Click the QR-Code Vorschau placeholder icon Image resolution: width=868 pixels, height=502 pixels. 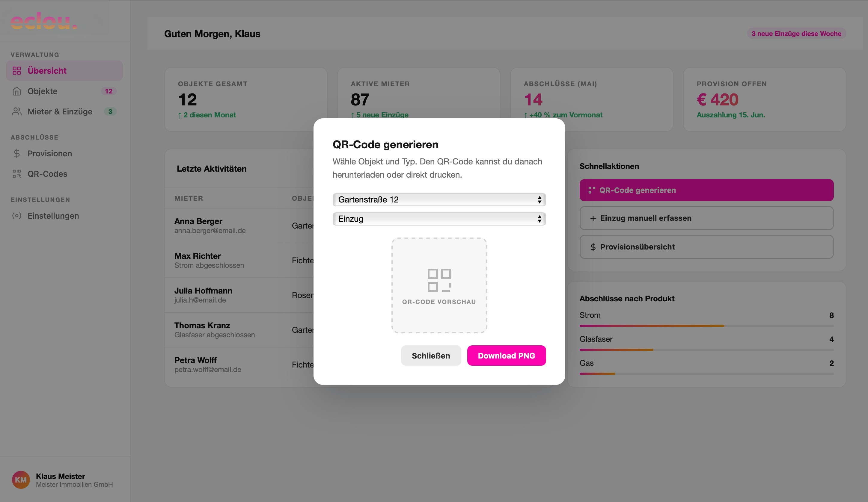[439, 280]
